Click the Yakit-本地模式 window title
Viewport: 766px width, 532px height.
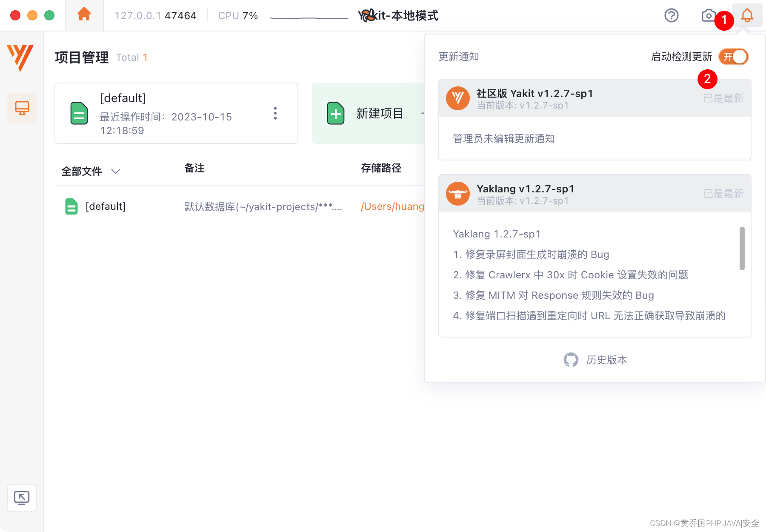(398, 16)
